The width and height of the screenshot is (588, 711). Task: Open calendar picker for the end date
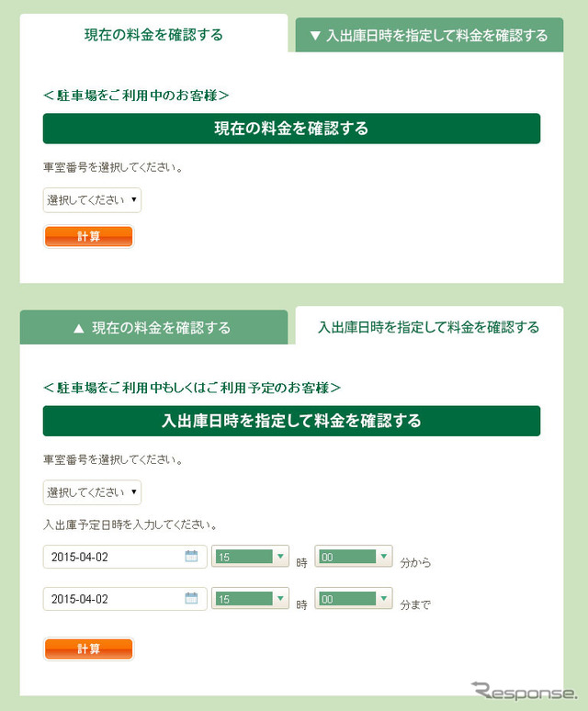[x=192, y=599]
